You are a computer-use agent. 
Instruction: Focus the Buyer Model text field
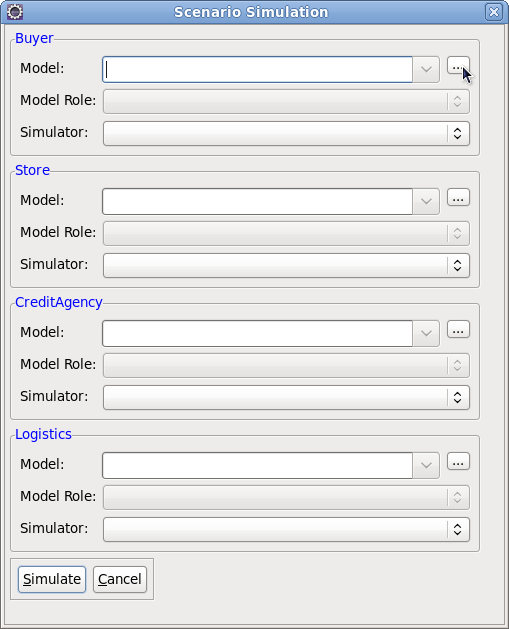click(x=258, y=69)
